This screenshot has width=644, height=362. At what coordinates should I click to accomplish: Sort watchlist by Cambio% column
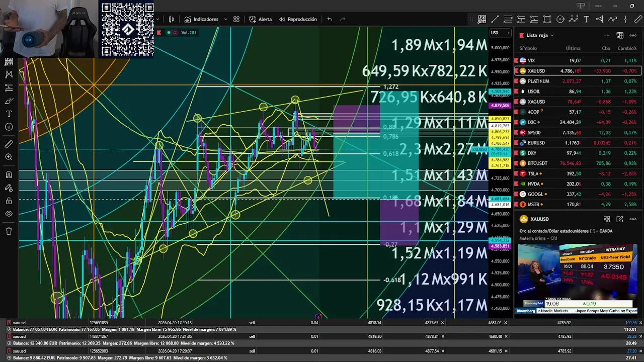point(627,48)
